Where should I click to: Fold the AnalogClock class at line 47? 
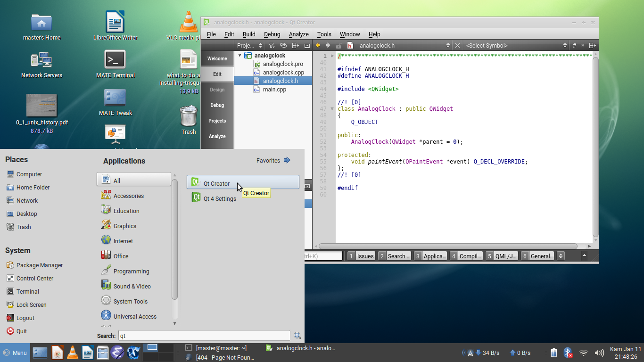tap(332, 108)
